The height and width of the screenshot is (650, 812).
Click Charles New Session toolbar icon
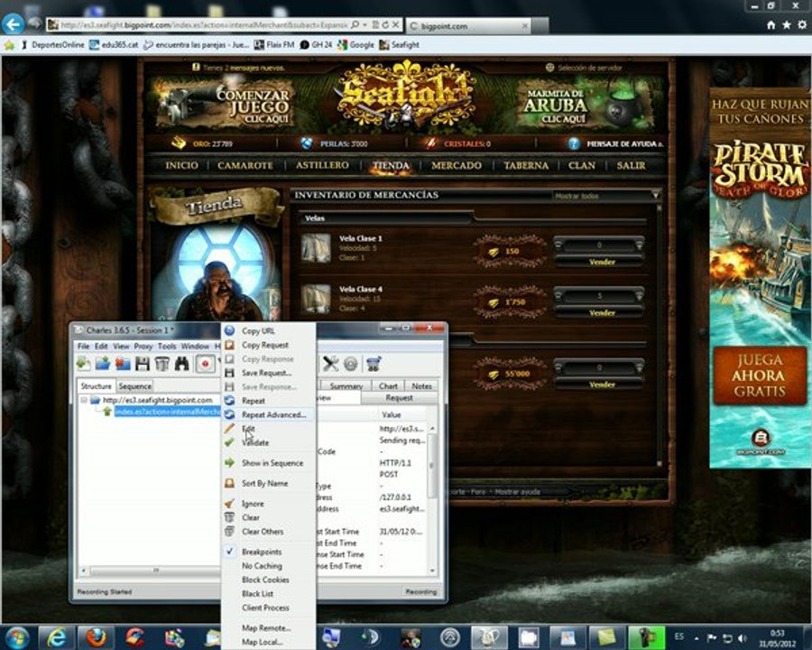click(83, 364)
